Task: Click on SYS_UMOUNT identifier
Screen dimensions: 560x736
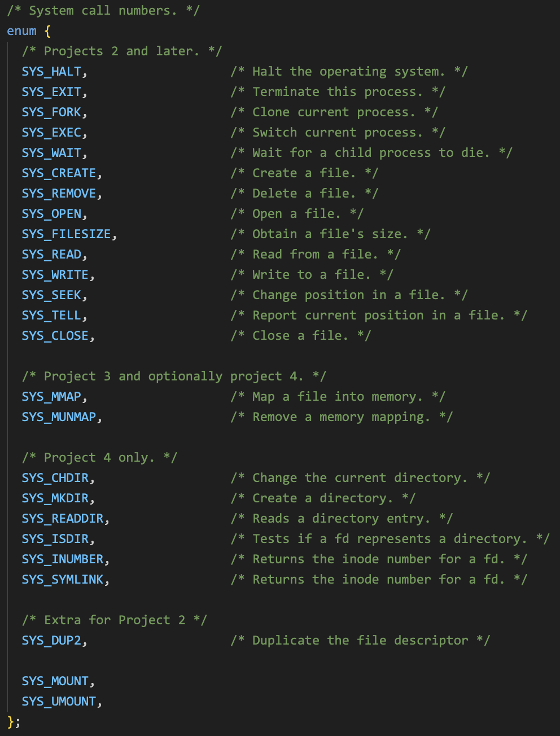Action: pos(59,702)
